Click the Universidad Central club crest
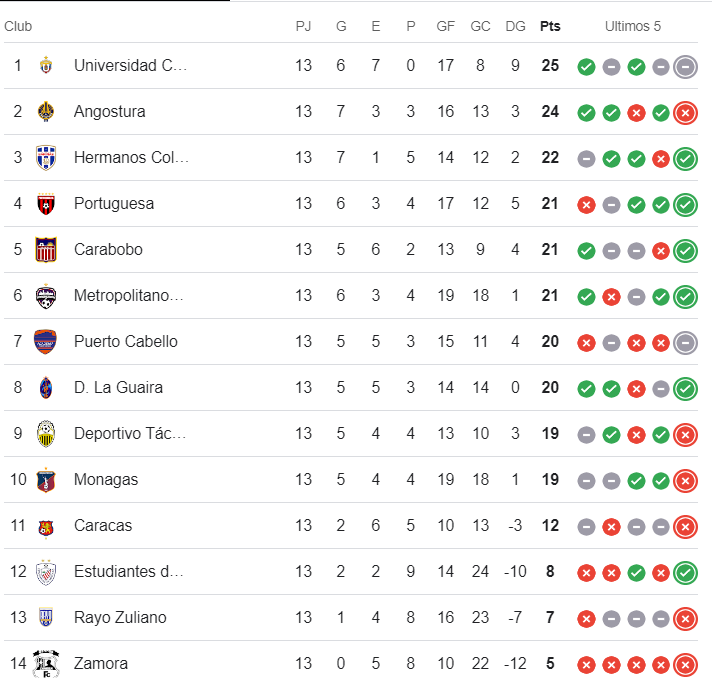Screen dimensions: 712x693 (x=45, y=66)
